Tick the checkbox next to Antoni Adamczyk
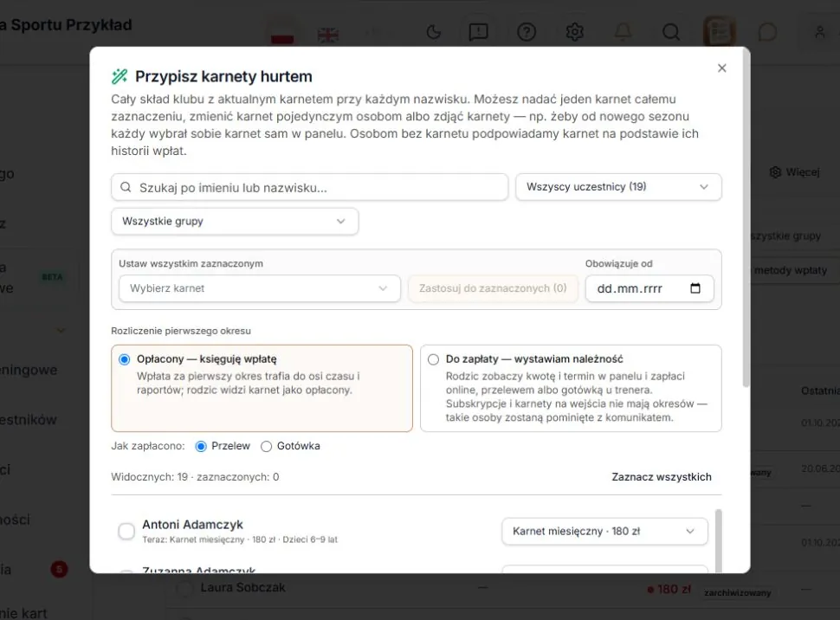840x620 pixels. (126, 531)
